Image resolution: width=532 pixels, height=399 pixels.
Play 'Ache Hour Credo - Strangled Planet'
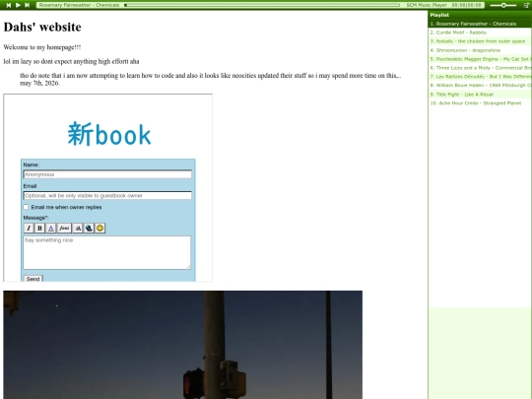tap(480, 103)
